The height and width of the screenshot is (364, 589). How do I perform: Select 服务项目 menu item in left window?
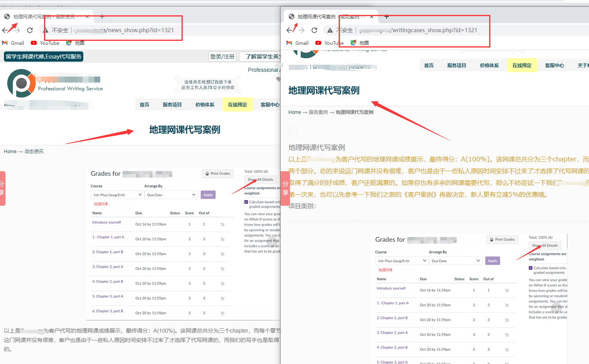[x=172, y=105]
